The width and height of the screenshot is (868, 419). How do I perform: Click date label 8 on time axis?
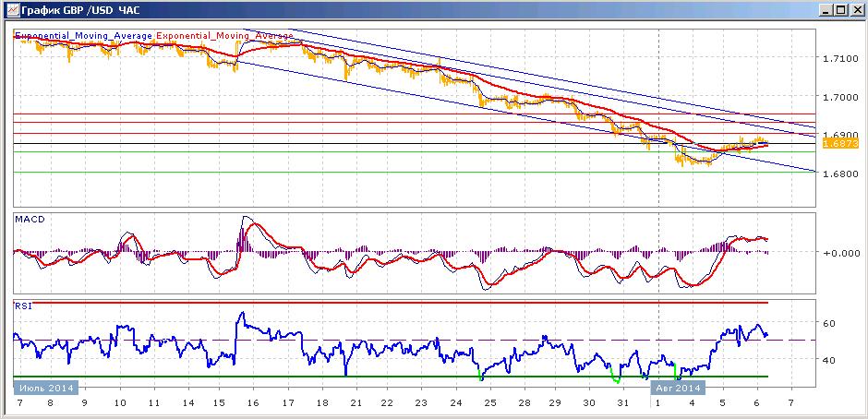[51, 402]
